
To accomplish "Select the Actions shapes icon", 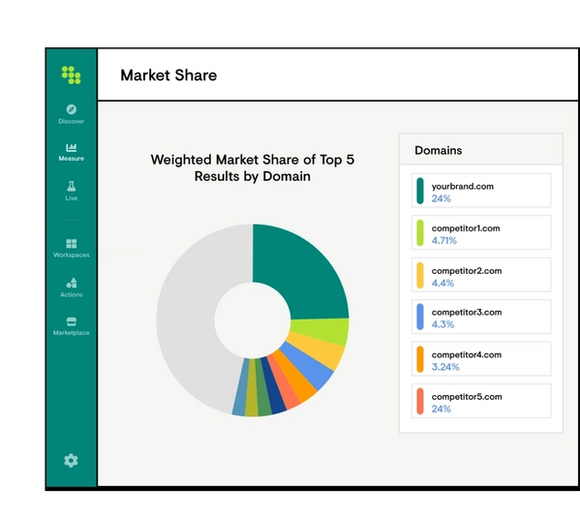I will coord(71,283).
